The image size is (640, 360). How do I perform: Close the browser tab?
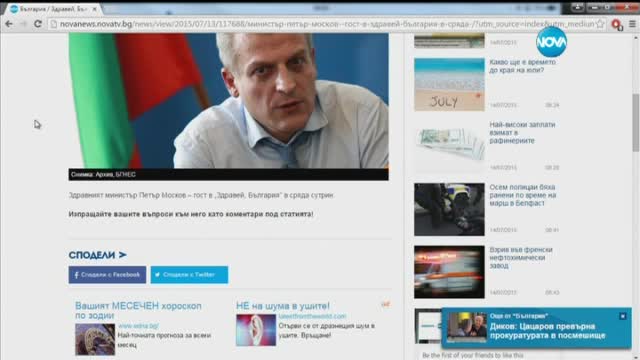[x=94, y=9]
